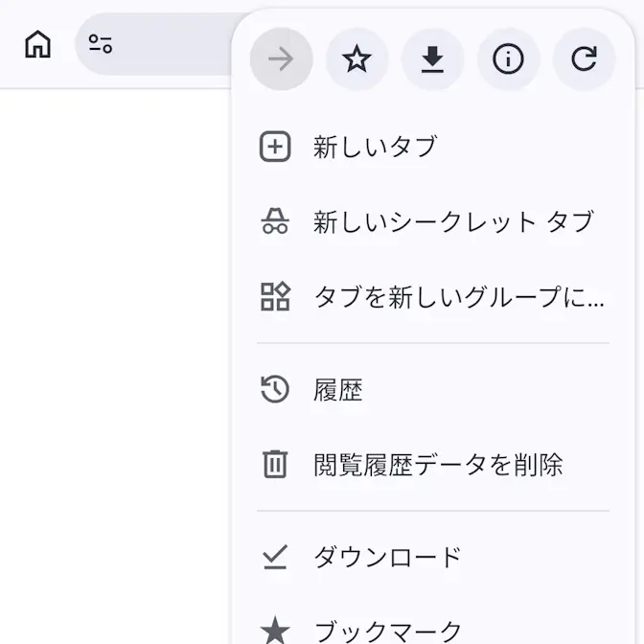
Task: Click the tab group shapes icon
Action: pos(275,296)
